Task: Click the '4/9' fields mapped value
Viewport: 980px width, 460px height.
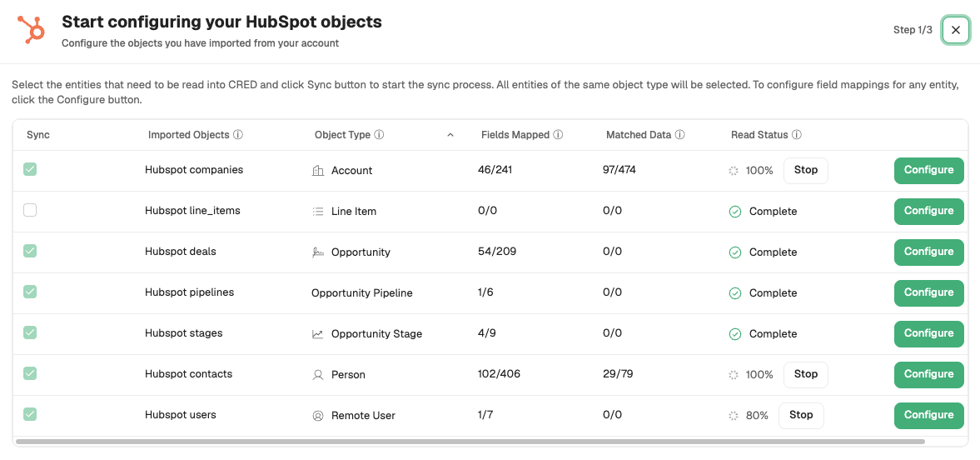Action: point(487,333)
